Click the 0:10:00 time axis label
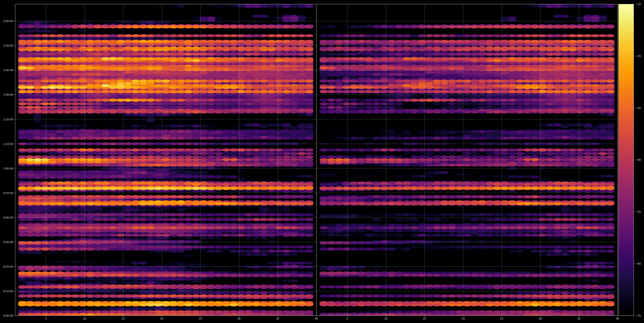Screen dimensions: 644x323 tap(8, 291)
